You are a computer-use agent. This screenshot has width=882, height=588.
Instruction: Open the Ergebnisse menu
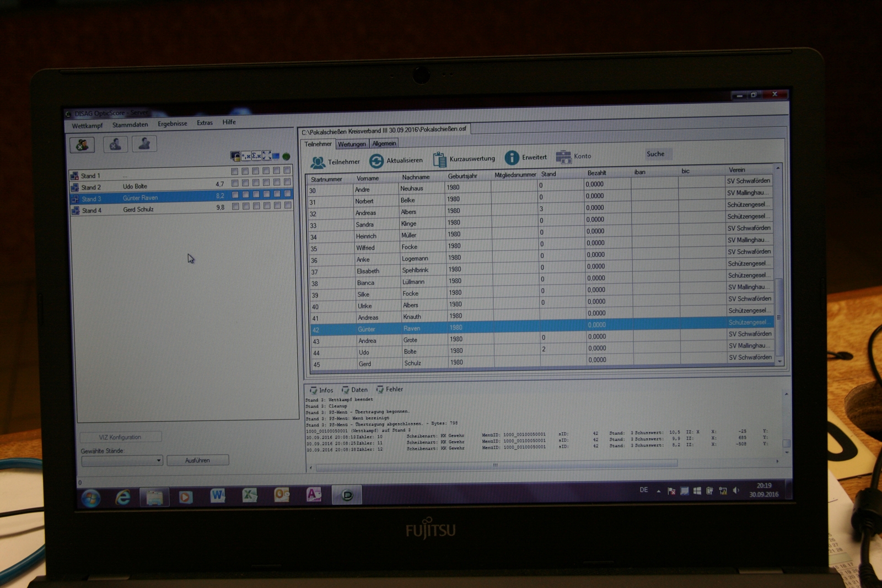172,124
